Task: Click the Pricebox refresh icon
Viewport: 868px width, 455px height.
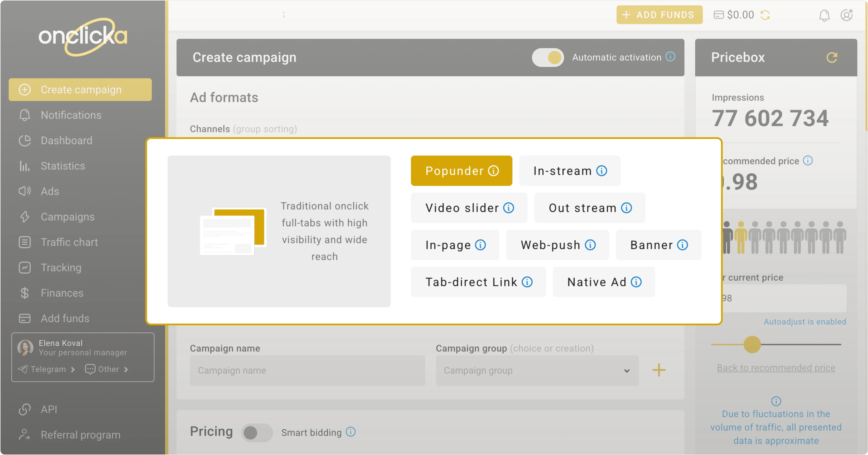Action: pos(832,57)
